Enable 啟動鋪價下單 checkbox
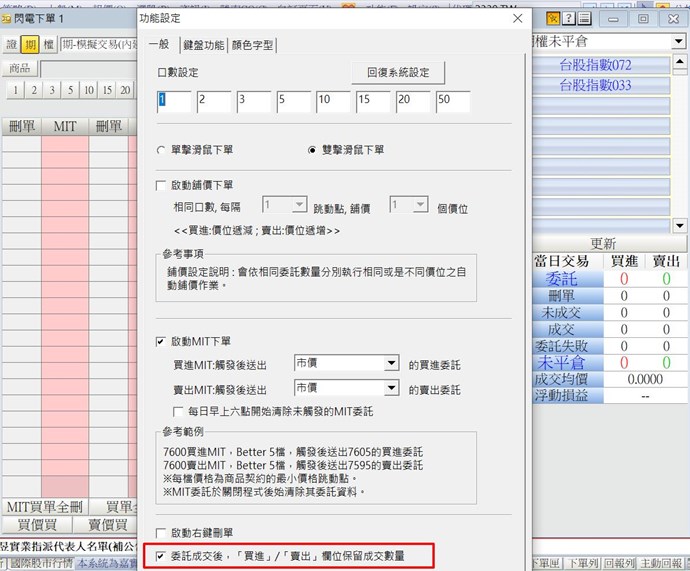Screen dimensions: 690x571 162,185
